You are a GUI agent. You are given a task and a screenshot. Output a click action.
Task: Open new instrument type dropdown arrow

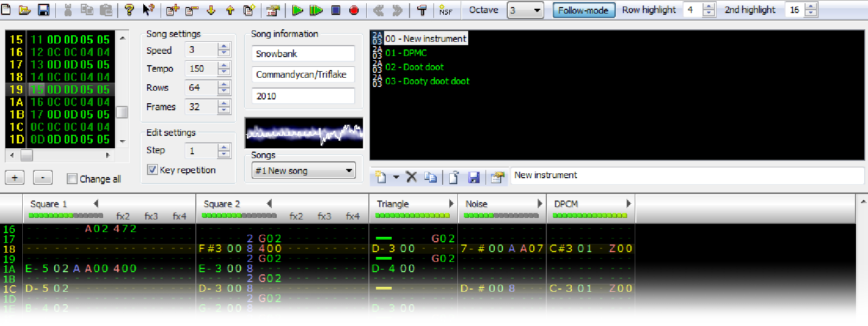tap(396, 177)
